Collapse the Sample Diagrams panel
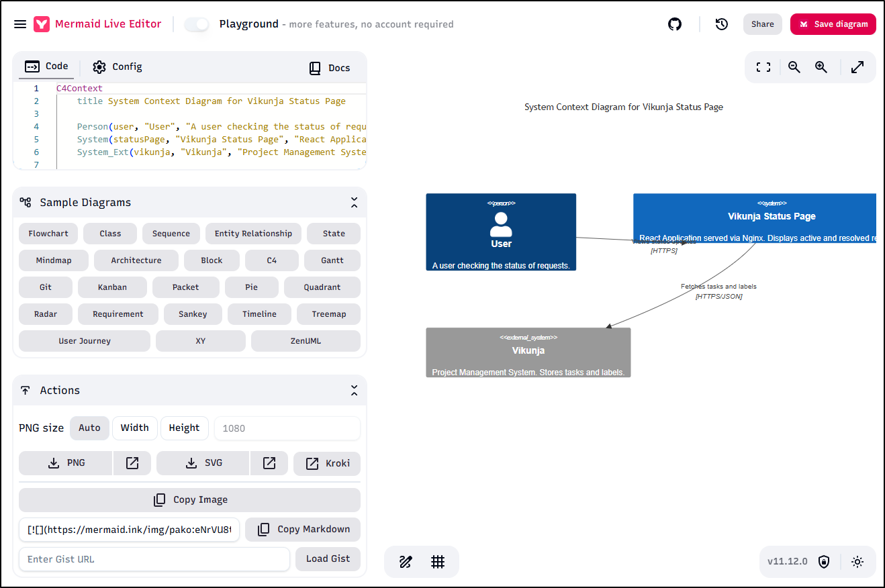The image size is (885, 588). 354,203
